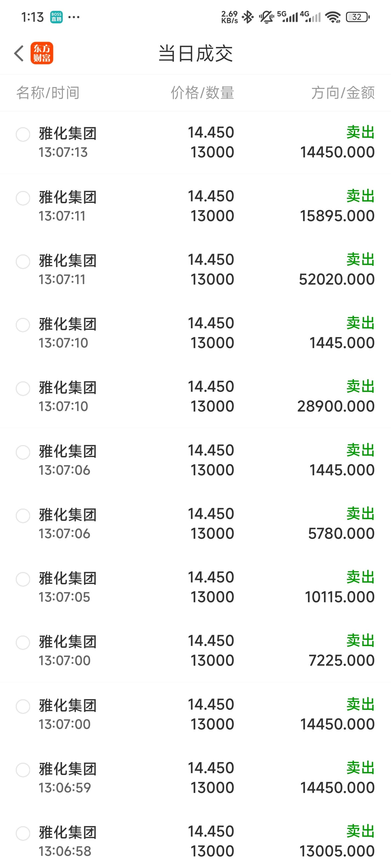Open the trade with amount 52020.000
Viewport: 391px width, 868px height.
coord(195,269)
